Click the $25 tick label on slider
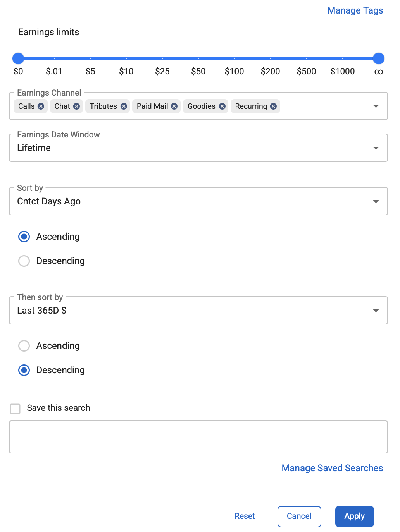 point(162,71)
